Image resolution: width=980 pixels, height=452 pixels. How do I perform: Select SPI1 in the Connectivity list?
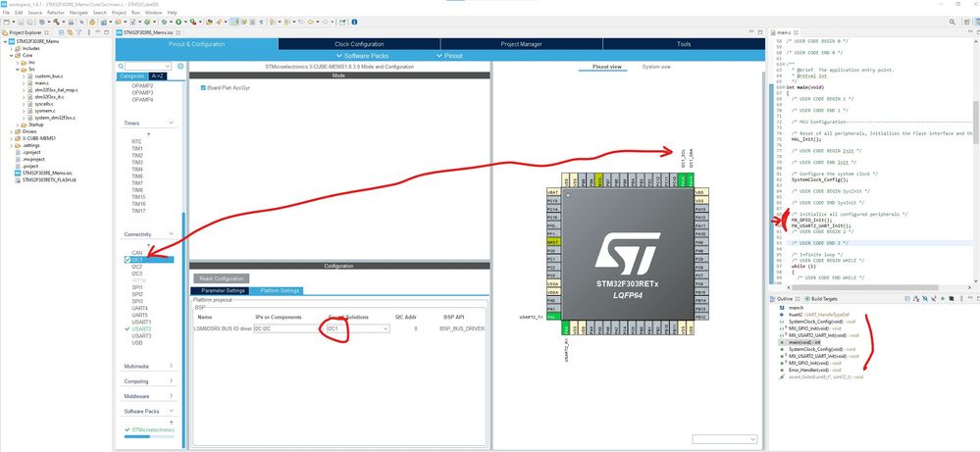(x=137, y=287)
